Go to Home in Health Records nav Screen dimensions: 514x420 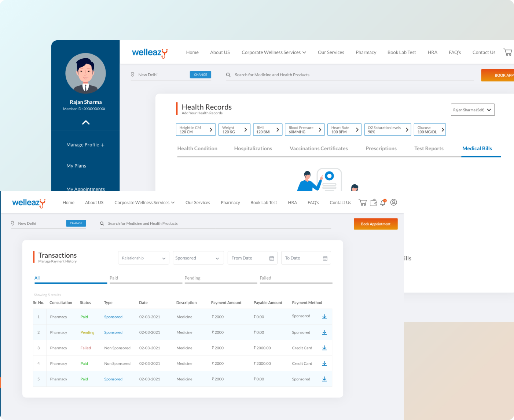click(x=192, y=52)
